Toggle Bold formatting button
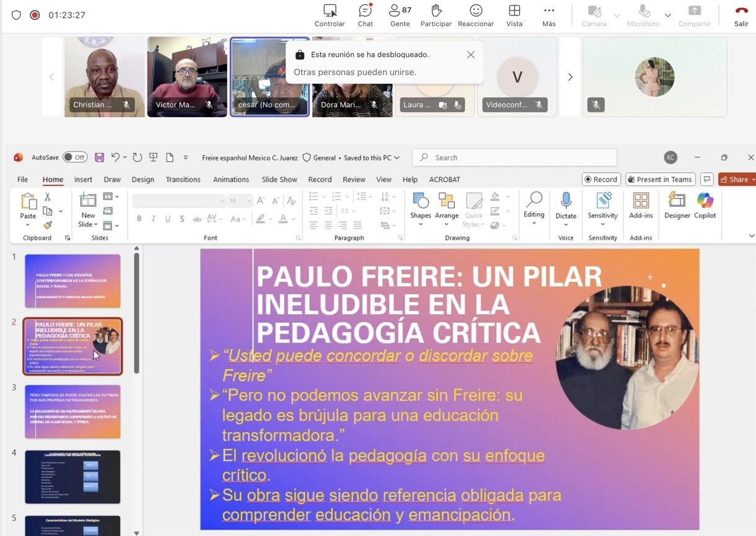The width and height of the screenshot is (756, 536). (x=139, y=219)
